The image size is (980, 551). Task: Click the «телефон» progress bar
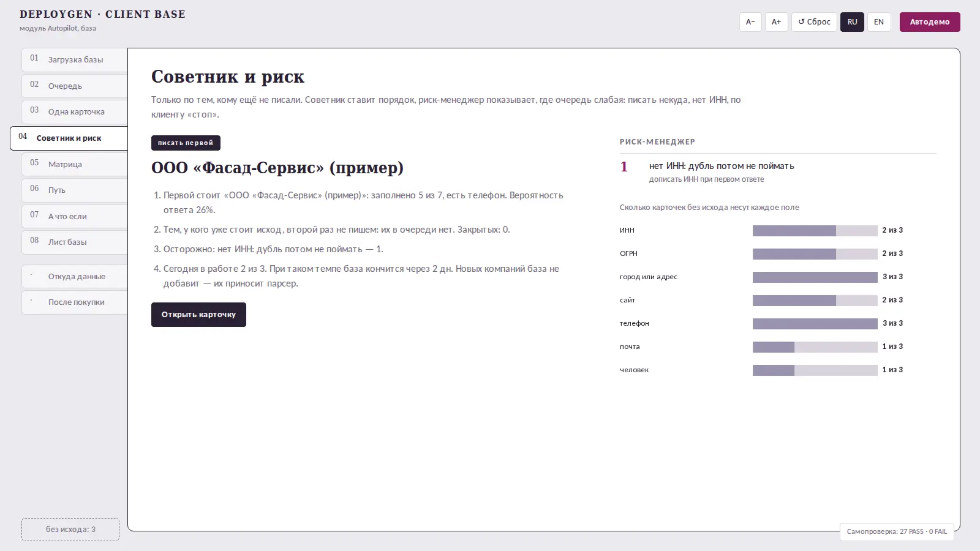pyautogui.click(x=815, y=324)
